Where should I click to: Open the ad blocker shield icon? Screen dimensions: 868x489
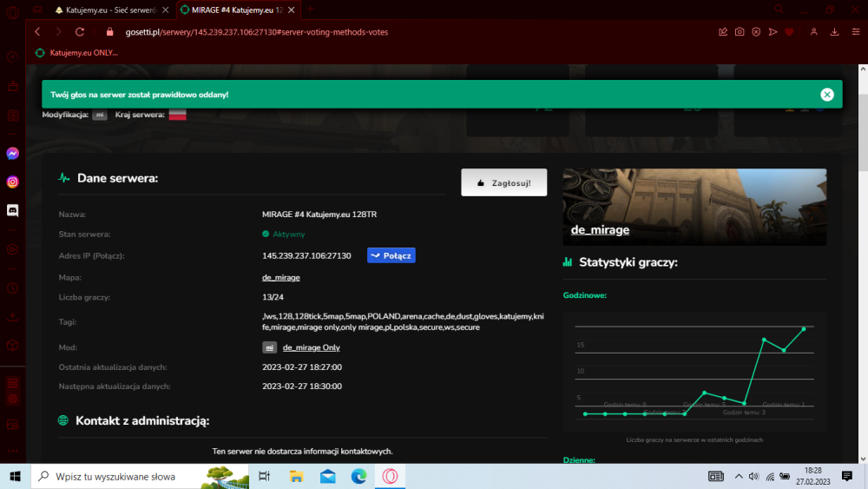click(x=756, y=32)
